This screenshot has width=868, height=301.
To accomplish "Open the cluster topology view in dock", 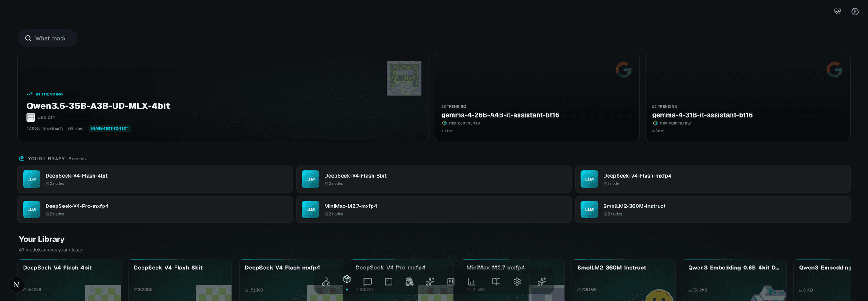I will (326, 282).
